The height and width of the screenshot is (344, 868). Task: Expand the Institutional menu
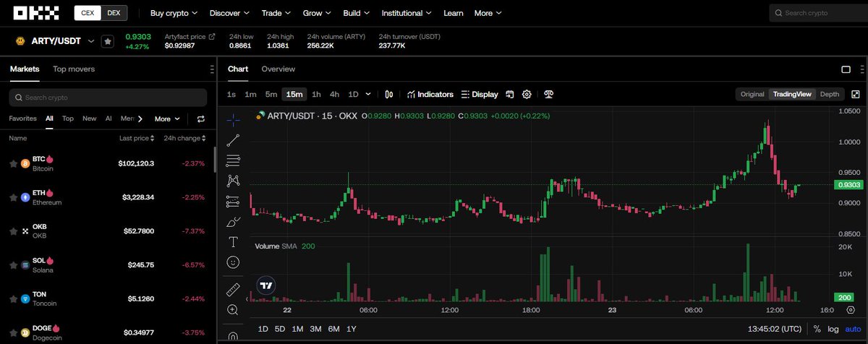click(x=407, y=13)
